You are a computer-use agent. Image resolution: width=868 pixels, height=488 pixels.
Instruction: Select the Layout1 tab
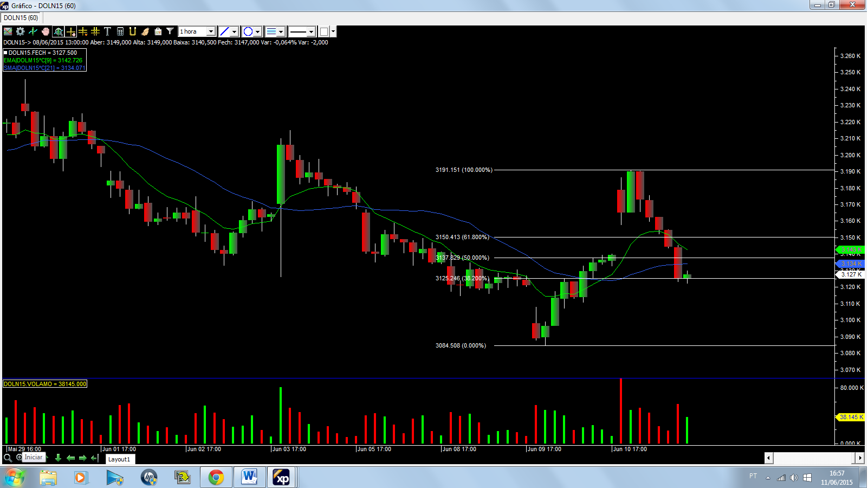click(119, 459)
